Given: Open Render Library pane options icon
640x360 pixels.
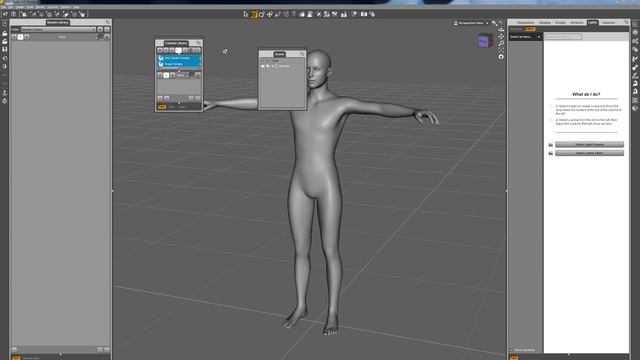Looking at the screenshot, I should 108,22.
